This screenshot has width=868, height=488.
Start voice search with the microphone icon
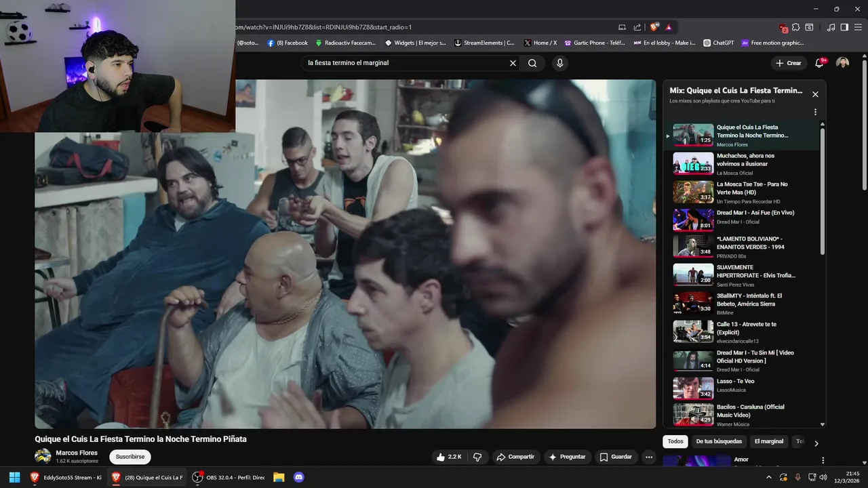click(559, 63)
